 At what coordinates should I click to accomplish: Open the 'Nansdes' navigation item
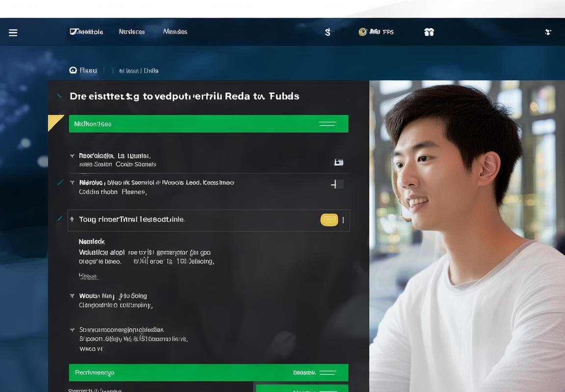175,32
